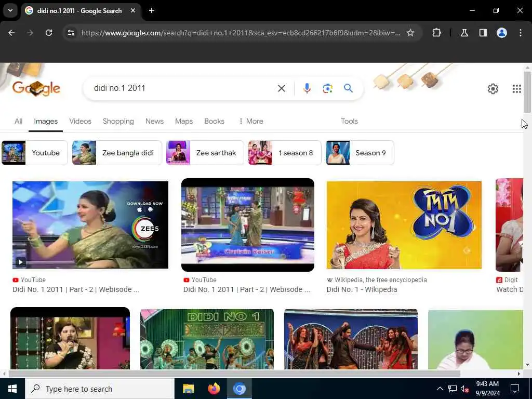The image size is (532, 399).
Task: Open Curtain Raiser stage thumbnail
Action: [x=248, y=225]
